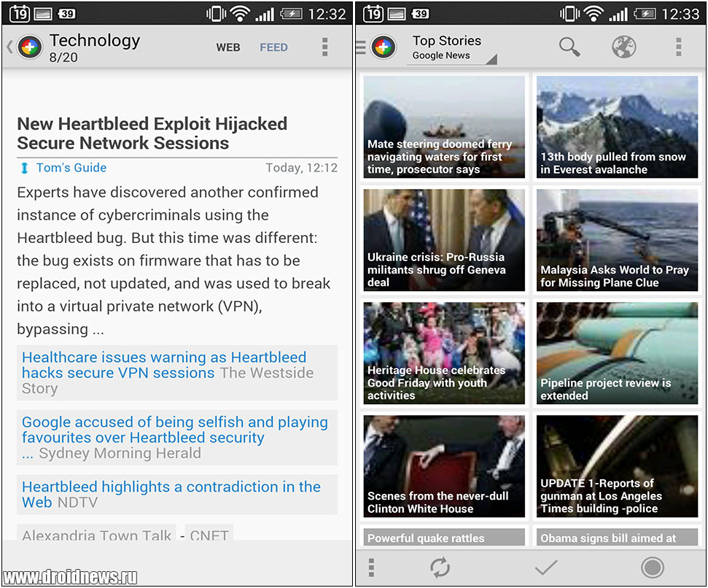Toggle the circle filter icon in bottom bar

pos(652,568)
